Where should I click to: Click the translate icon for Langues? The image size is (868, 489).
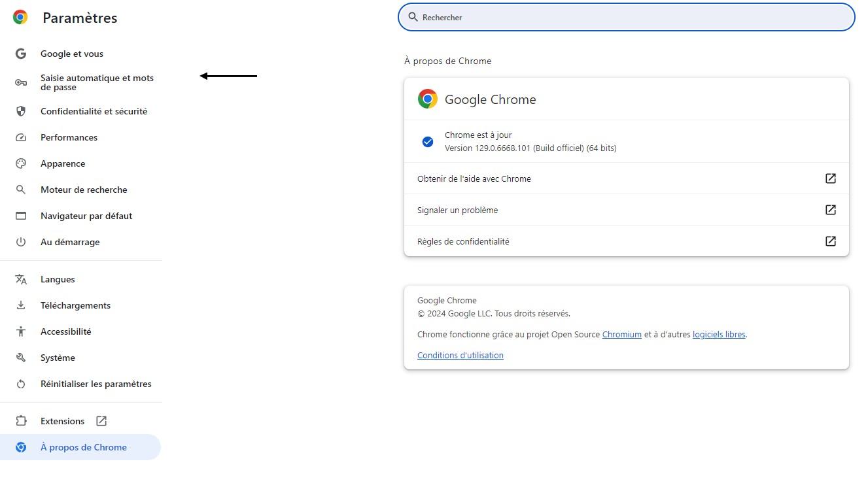coord(21,279)
